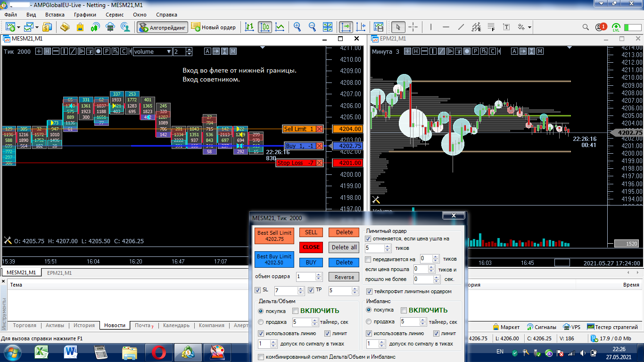Expand the graphical objects dropdown arrow

(x=529, y=27)
